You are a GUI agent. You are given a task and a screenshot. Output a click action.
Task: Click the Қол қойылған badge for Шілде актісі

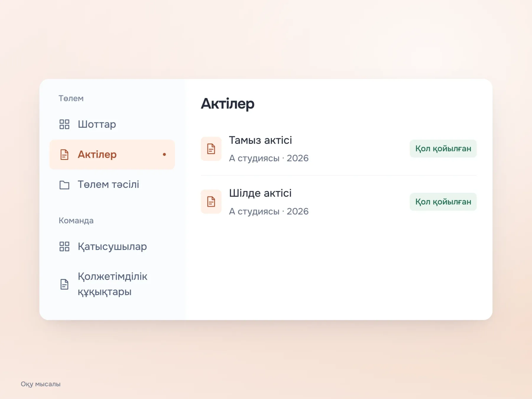click(x=443, y=202)
